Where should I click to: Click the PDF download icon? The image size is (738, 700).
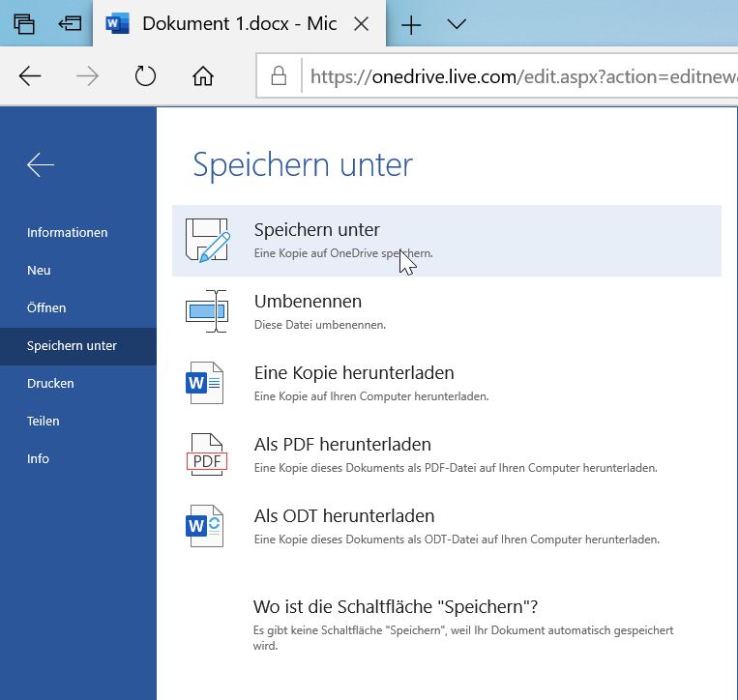(x=205, y=454)
